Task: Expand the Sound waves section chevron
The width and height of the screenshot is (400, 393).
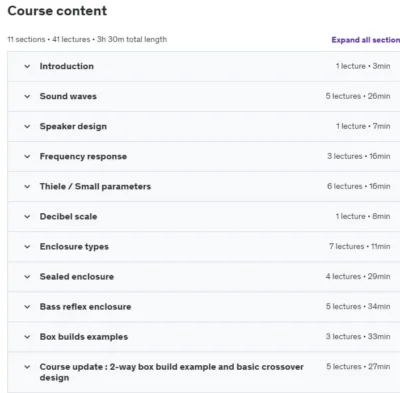Action: point(27,96)
